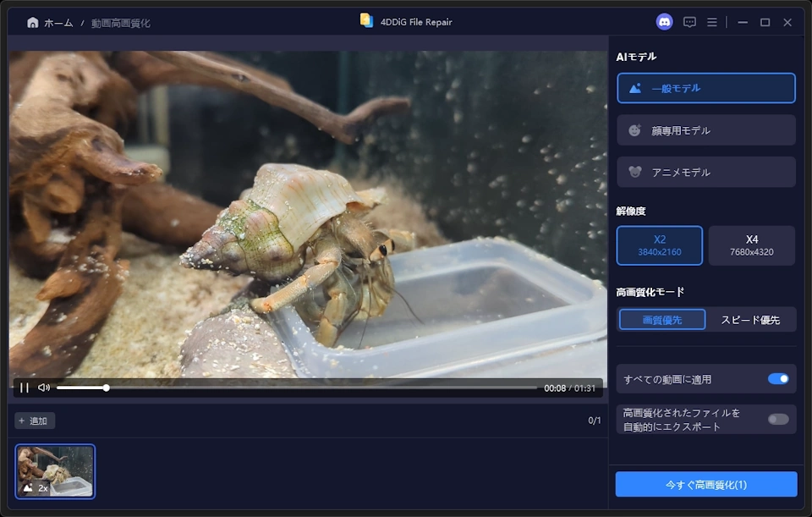Click the 動画高画質化 breadcrumb text
Viewport: 812px width, 517px height.
coord(121,24)
